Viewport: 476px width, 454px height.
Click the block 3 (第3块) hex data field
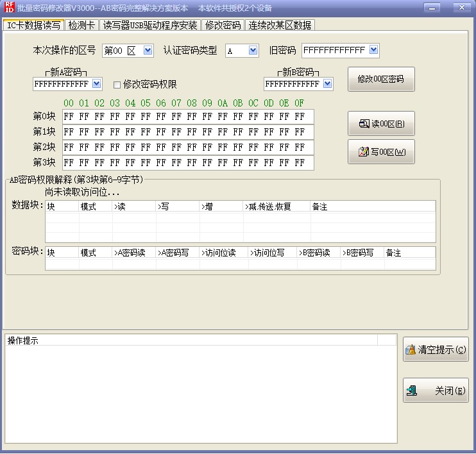188,163
